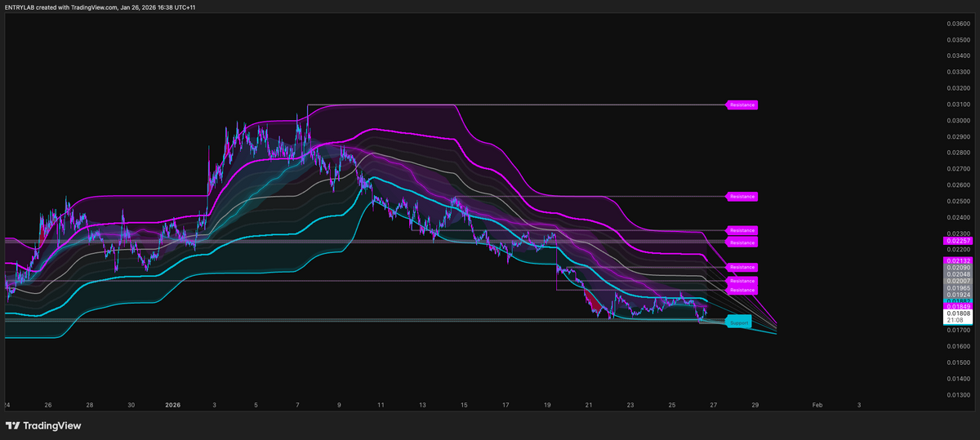The height and width of the screenshot is (440, 980).
Task: Select the topmost Resistance label at 0.03100
Action: [x=742, y=104]
